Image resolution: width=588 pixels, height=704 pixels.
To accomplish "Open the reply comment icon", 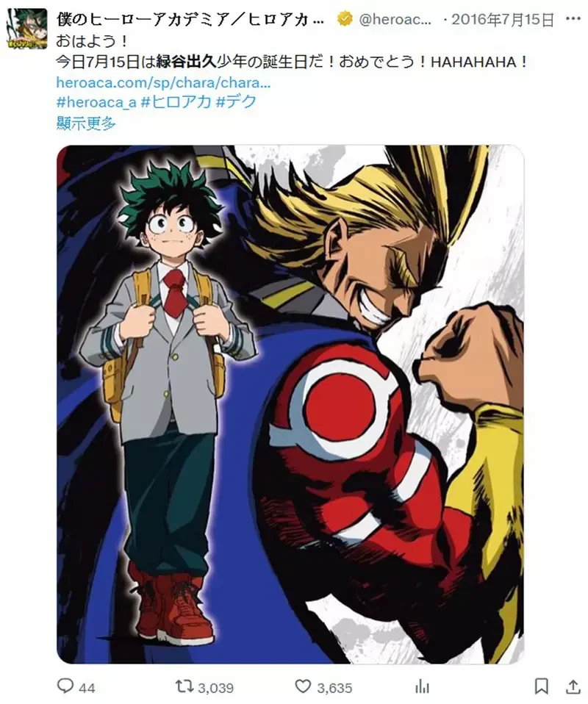I will tap(65, 686).
